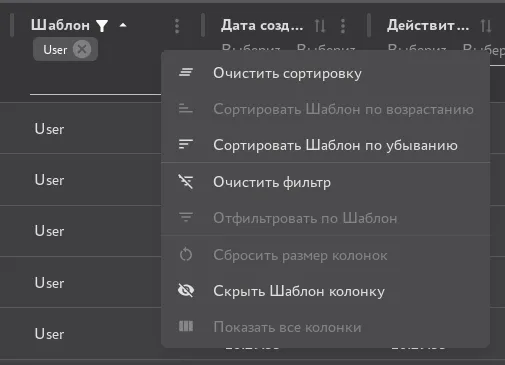The height and width of the screenshot is (365, 505).
Task: Click the circular reset arrow icon
Action: tap(186, 255)
